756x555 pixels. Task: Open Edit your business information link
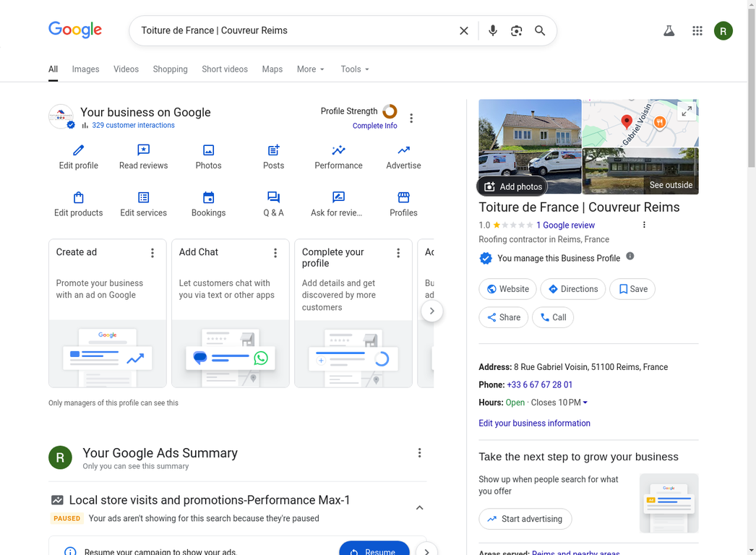coord(534,423)
